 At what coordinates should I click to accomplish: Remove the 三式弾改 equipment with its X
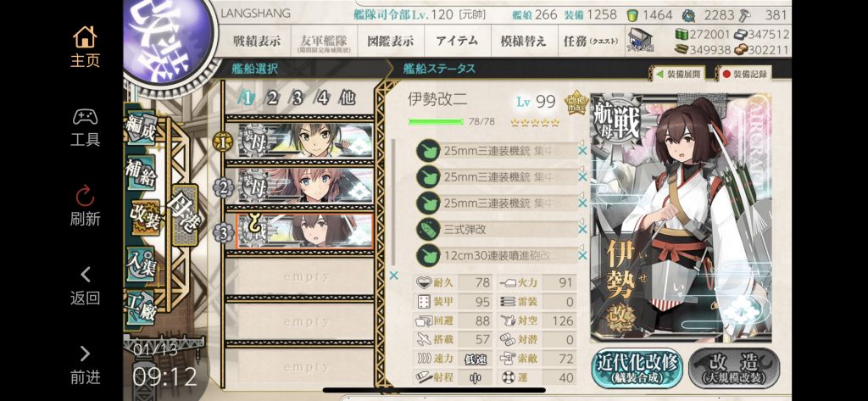[x=582, y=229]
